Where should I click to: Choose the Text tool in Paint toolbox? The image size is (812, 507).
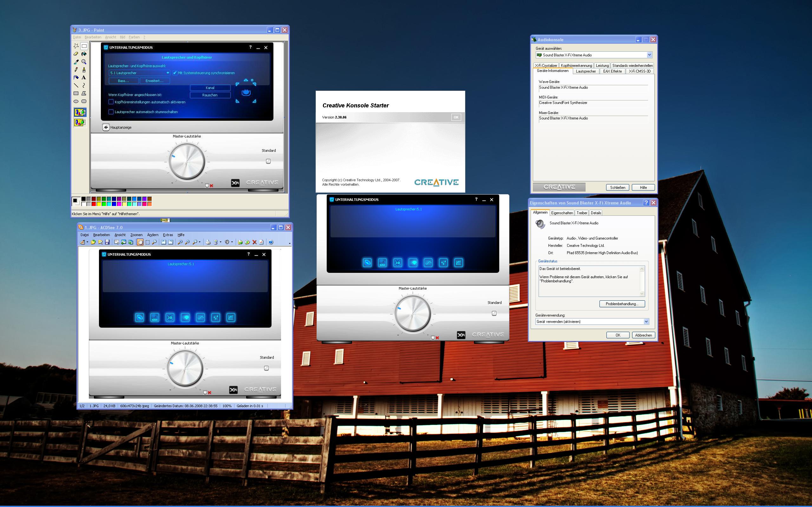(84, 77)
